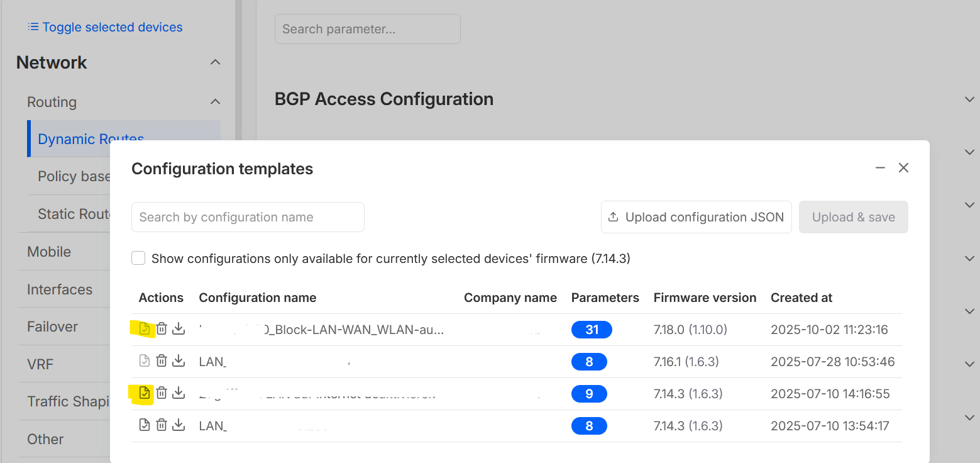The width and height of the screenshot is (980, 463).
Task: Click the Search by configuration name field
Action: (x=248, y=217)
